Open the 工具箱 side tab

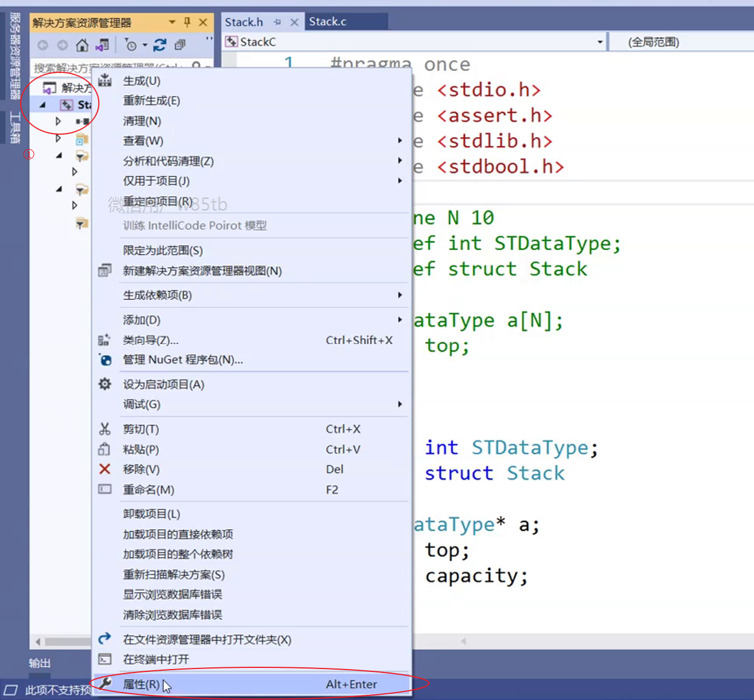point(14,127)
